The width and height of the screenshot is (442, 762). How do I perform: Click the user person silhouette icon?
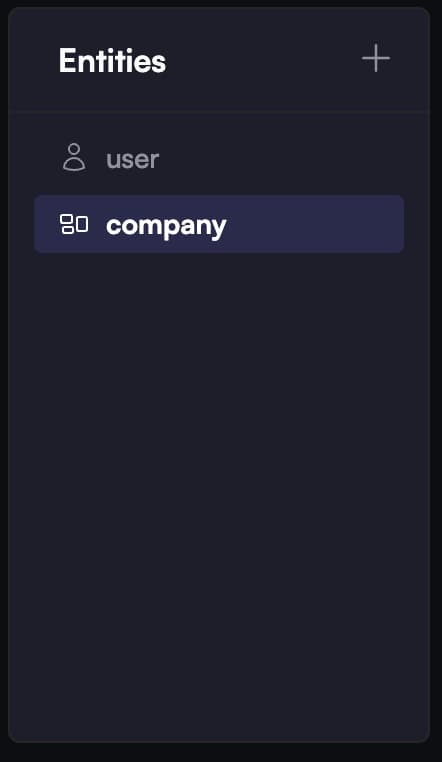[74, 157]
